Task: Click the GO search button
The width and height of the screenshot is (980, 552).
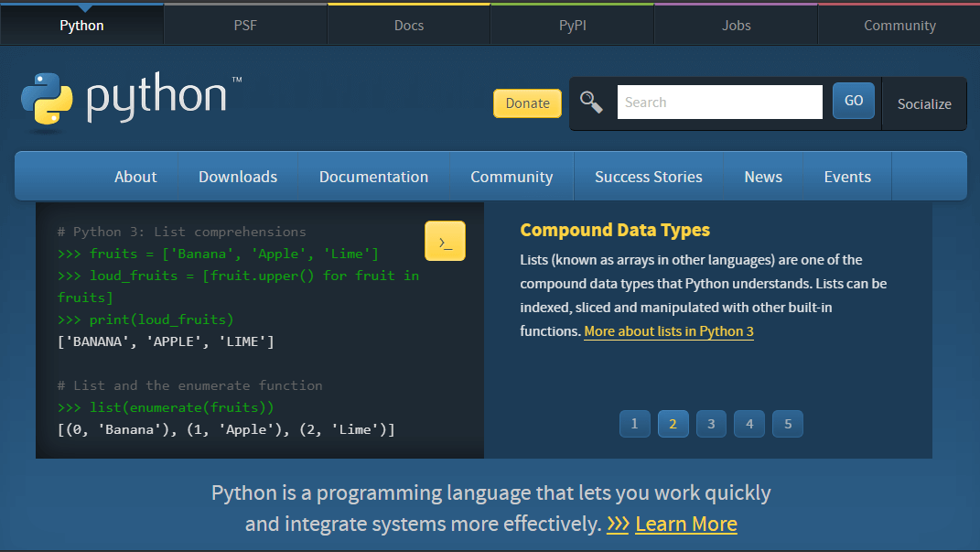Action: pos(853,102)
